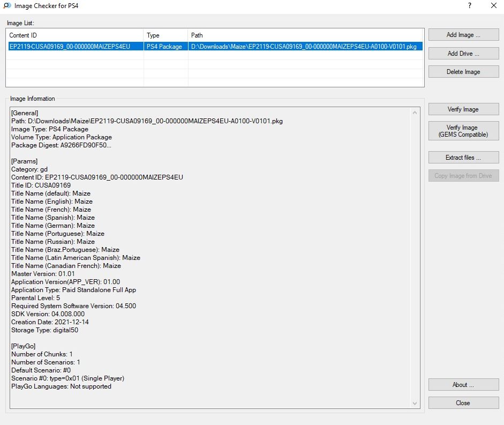Click 'Number of Scenarios: 1' line
The width and height of the screenshot is (504, 425).
46,362
